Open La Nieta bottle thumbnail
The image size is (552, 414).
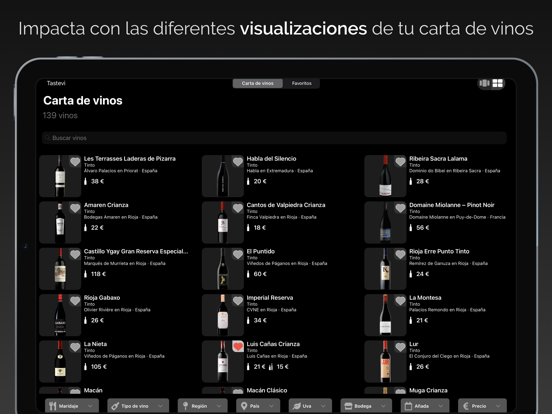tap(60, 362)
